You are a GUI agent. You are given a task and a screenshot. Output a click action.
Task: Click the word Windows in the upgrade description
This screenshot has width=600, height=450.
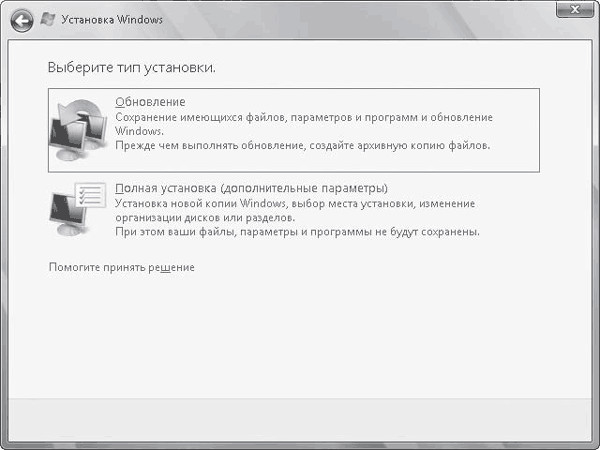coord(137,131)
